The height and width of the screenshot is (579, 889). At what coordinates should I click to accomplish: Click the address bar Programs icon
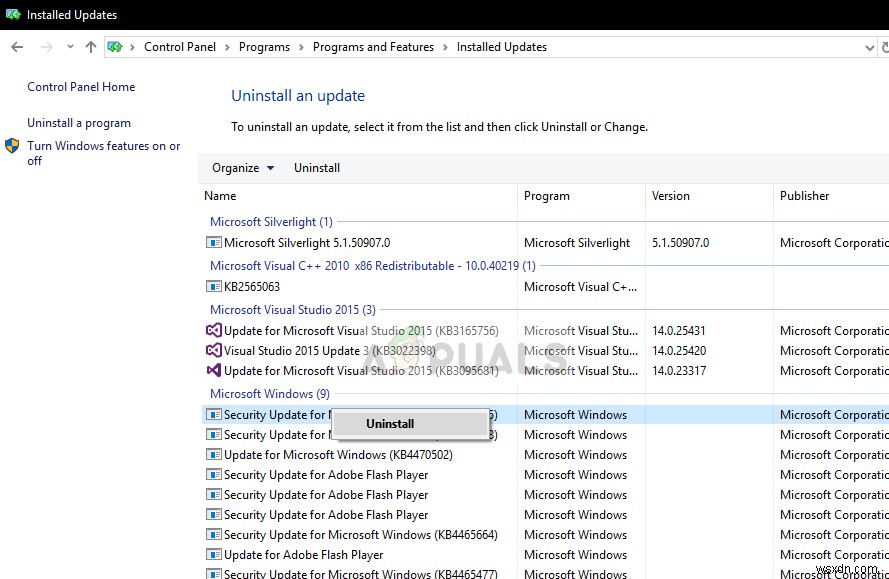[x=115, y=47]
